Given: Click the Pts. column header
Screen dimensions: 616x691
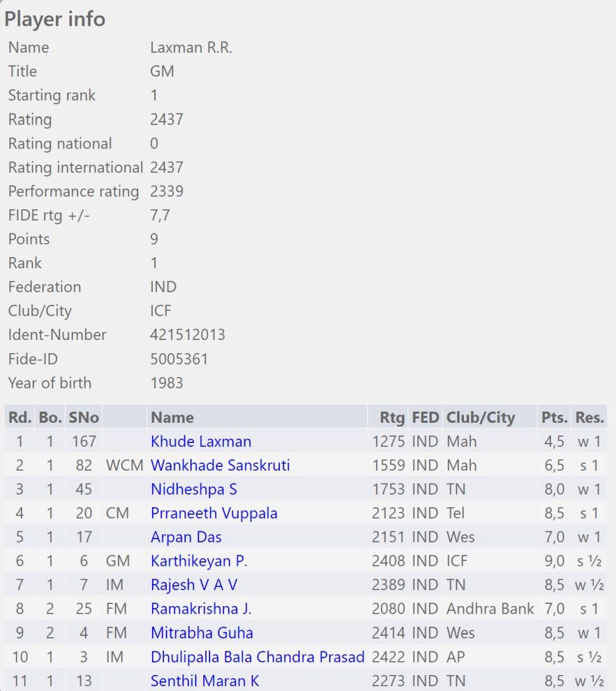Looking at the screenshot, I should click(x=554, y=417).
